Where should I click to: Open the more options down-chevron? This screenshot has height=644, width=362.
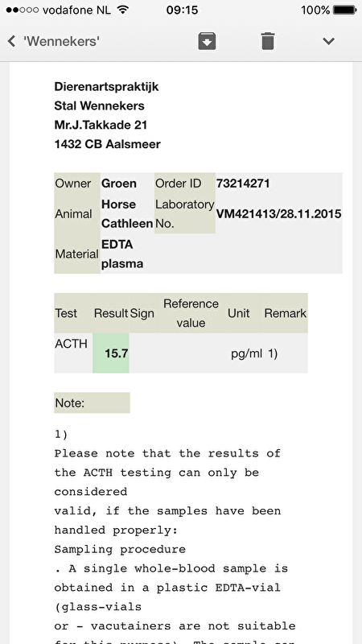pos(329,41)
